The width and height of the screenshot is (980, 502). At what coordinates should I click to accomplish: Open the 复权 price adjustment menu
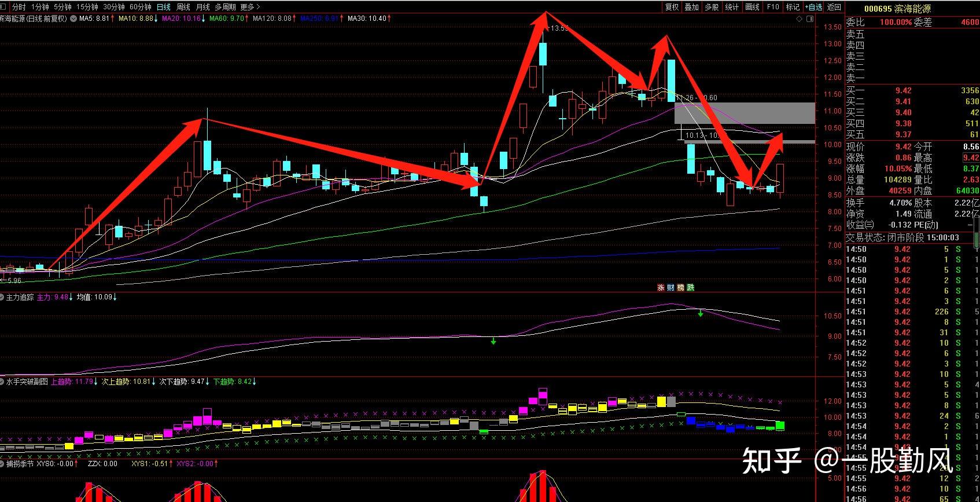(x=672, y=7)
